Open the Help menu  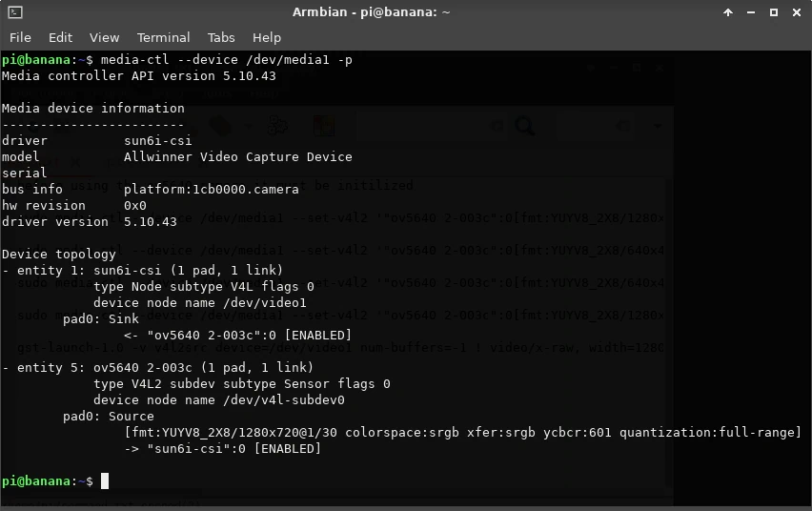click(267, 38)
